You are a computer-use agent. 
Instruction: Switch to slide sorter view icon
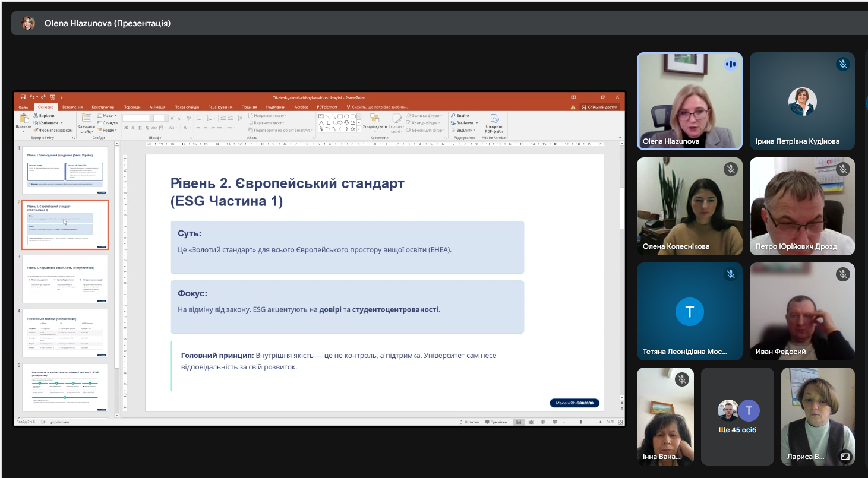coord(531,422)
